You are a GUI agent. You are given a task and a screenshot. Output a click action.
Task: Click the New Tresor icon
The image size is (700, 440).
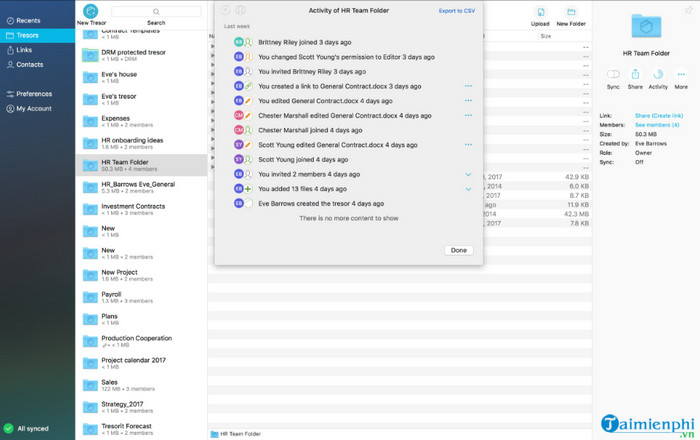tap(91, 11)
